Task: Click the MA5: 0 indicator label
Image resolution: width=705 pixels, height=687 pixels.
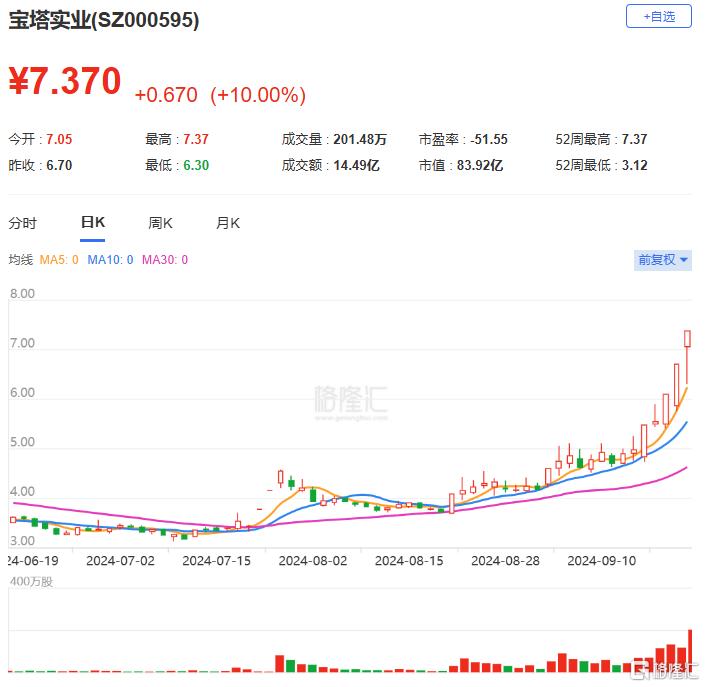Action: [59, 260]
